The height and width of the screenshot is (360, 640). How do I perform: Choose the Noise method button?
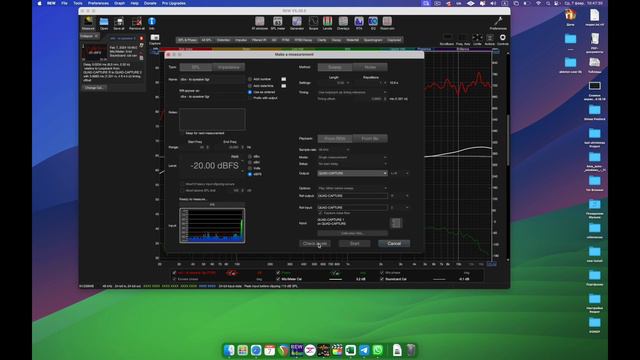click(370, 67)
